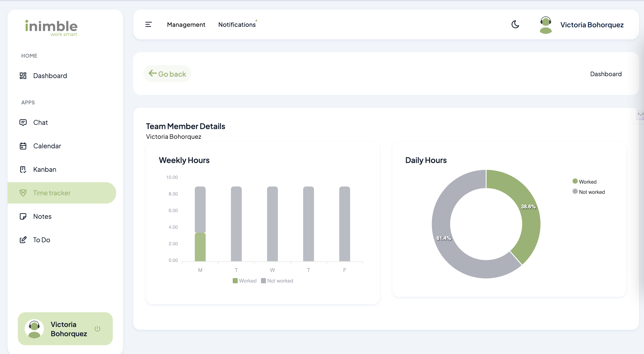Click the To Do pencil icon
Screen dimensions: 644x354
click(x=23, y=240)
